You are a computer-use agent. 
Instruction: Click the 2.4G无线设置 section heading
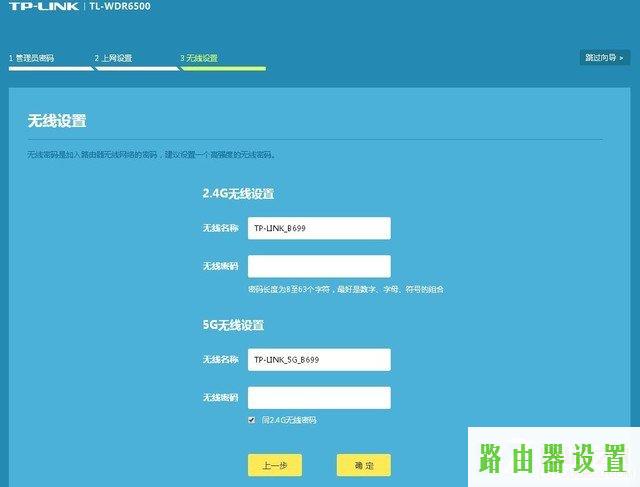238,193
